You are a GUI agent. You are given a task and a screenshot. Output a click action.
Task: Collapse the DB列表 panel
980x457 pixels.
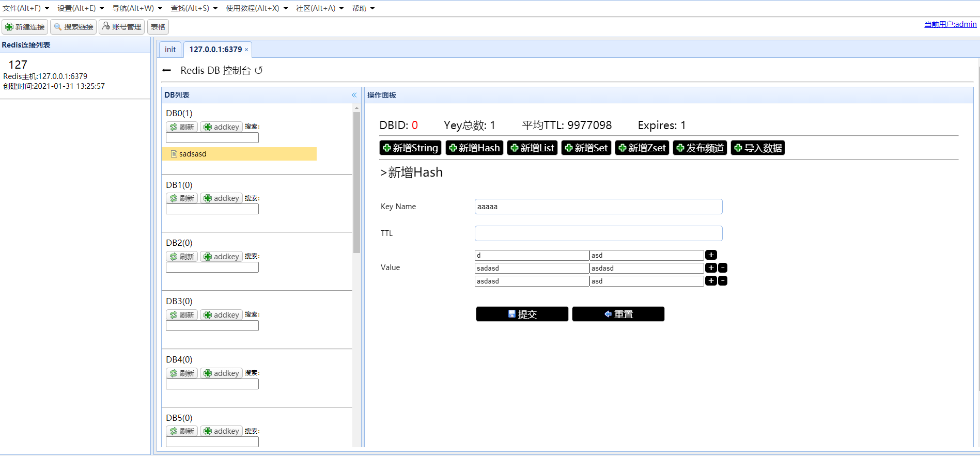coord(354,95)
